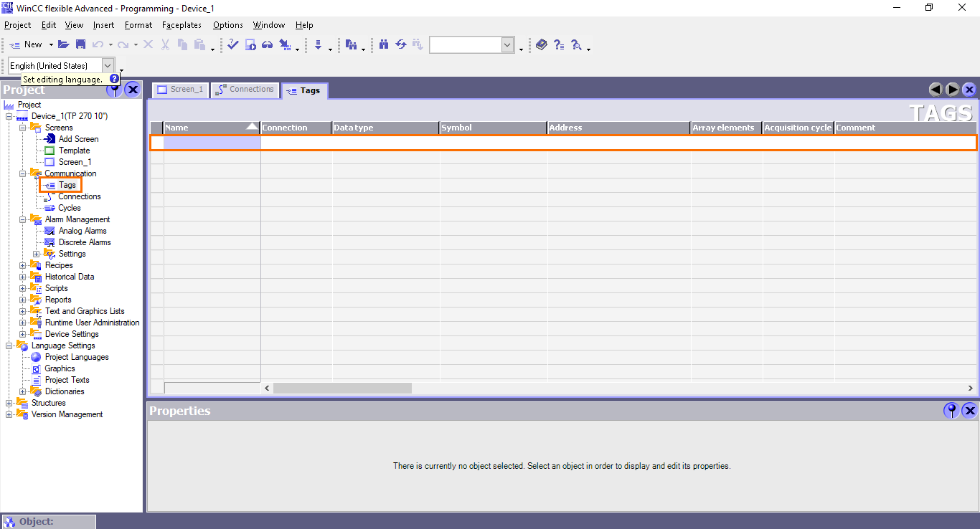This screenshot has width=980, height=529.
Task: Open the Undo history dropdown arrow
Action: pyautogui.click(x=110, y=44)
